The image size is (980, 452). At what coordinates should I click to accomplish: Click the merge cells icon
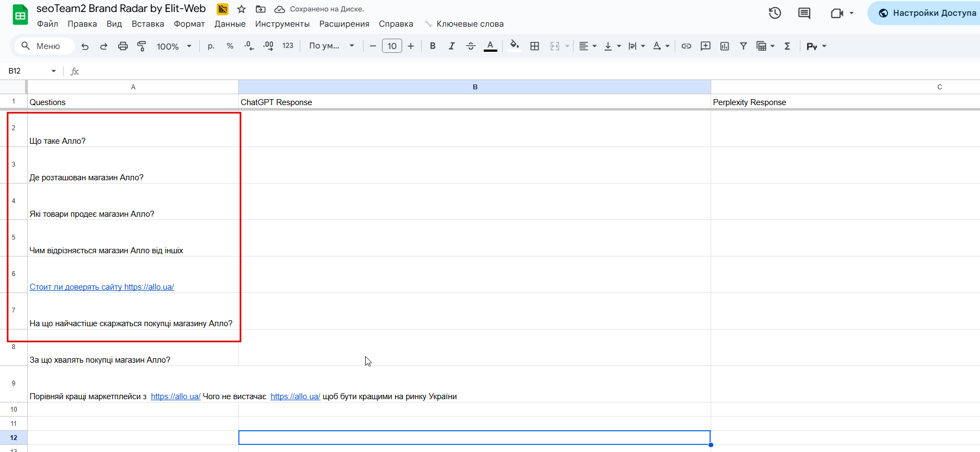coord(554,46)
